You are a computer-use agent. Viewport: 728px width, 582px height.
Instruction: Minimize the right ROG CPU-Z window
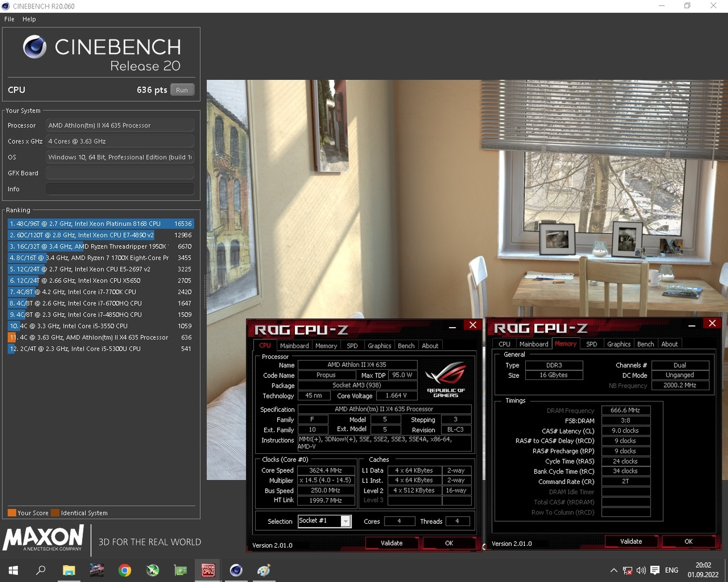tap(692, 325)
